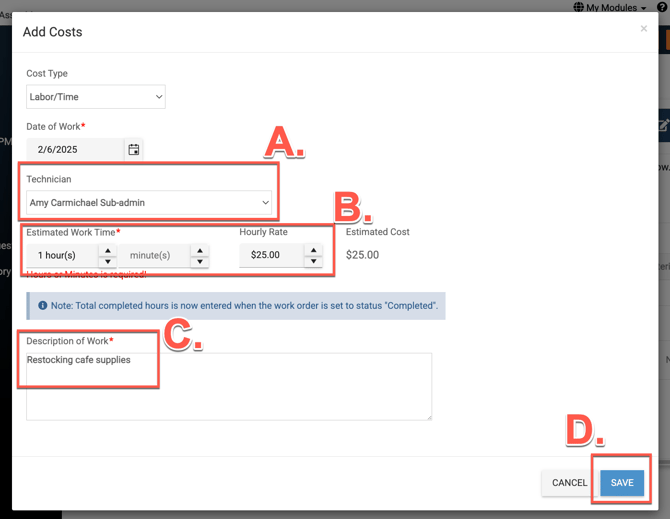
Task: Focus the hour(s) input field
Action: pos(60,256)
